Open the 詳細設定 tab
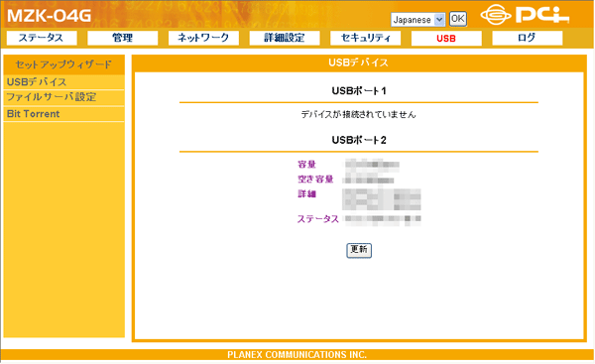This screenshot has height=364, width=595. click(x=285, y=38)
